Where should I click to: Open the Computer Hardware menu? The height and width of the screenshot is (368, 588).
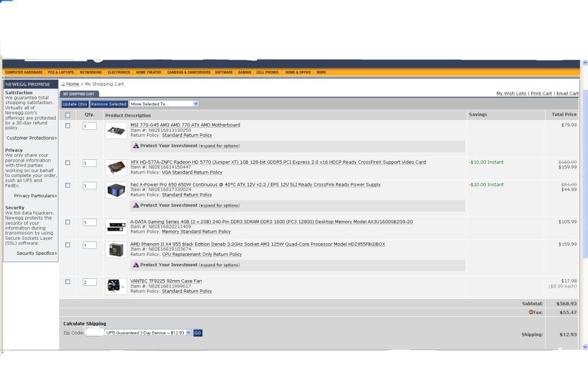pyautogui.click(x=24, y=72)
